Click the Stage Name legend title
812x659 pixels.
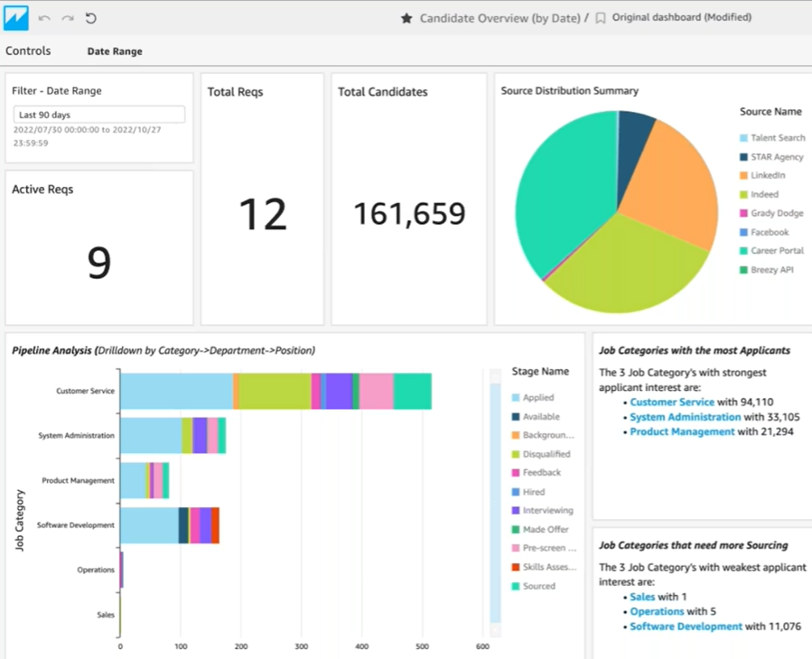pyautogui.click(x=540, y=371)
